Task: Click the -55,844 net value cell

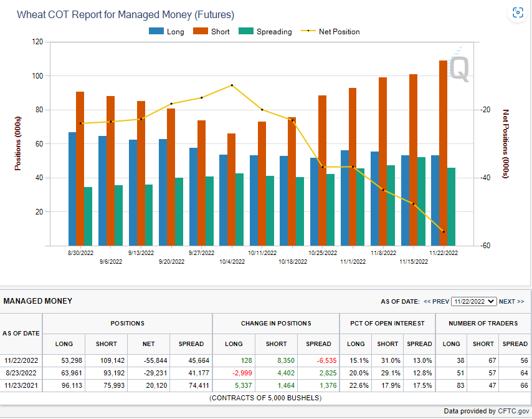Action: point(149,360)
